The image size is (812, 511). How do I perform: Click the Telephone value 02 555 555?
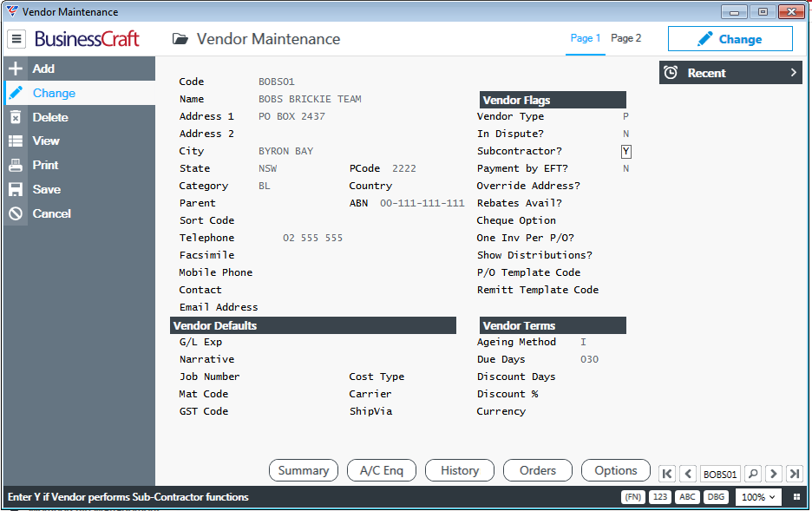click(313, 238)
